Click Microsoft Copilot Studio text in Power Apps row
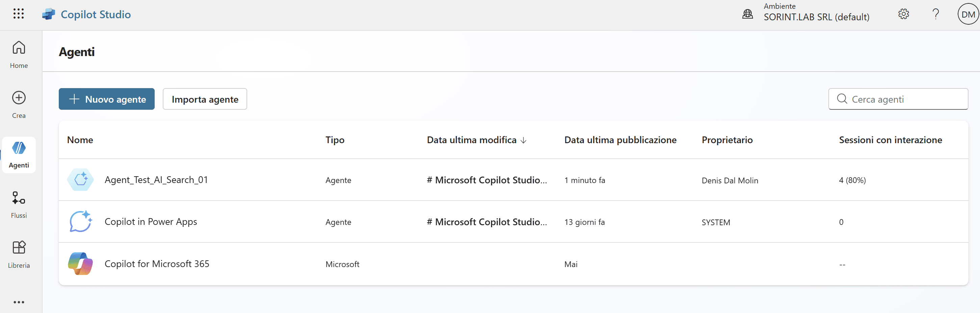Viewport: 980px width, 313px height. 487,222
